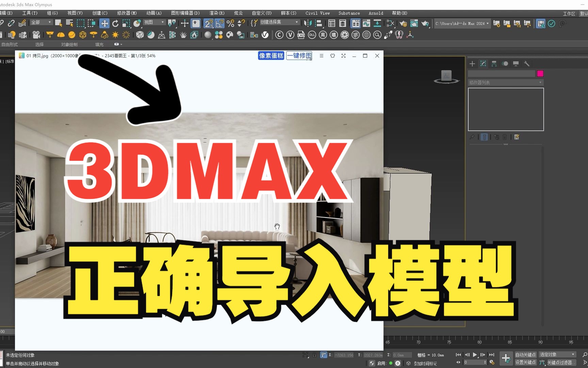The height and width of the screenshot is (368, 588).
Task: Click the 一键修图 one-click retouch button
Action: click(299, 56)
